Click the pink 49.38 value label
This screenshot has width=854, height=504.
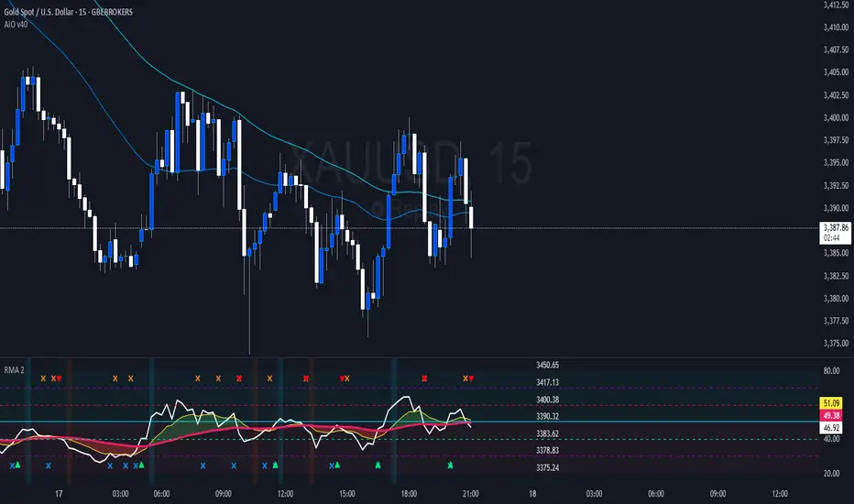click(831, 416)
